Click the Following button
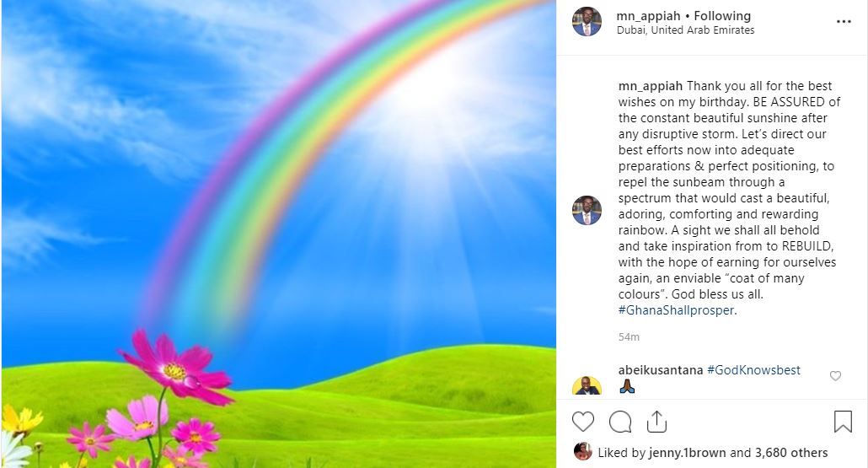This screenshot has height=468, width=868. (722, 16)
